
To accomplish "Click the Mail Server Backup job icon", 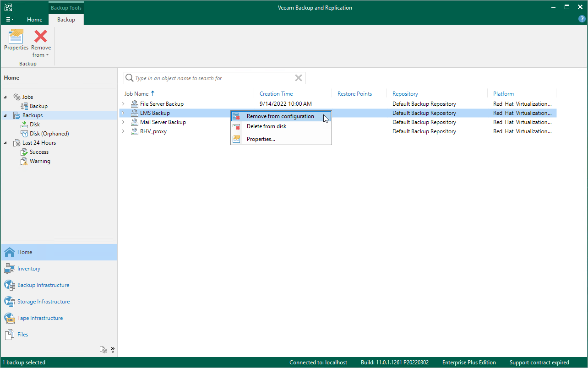I will pos(134,122).
